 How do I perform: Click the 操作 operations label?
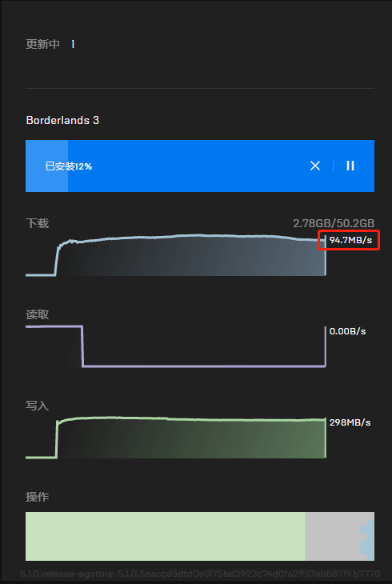point(38,497)
